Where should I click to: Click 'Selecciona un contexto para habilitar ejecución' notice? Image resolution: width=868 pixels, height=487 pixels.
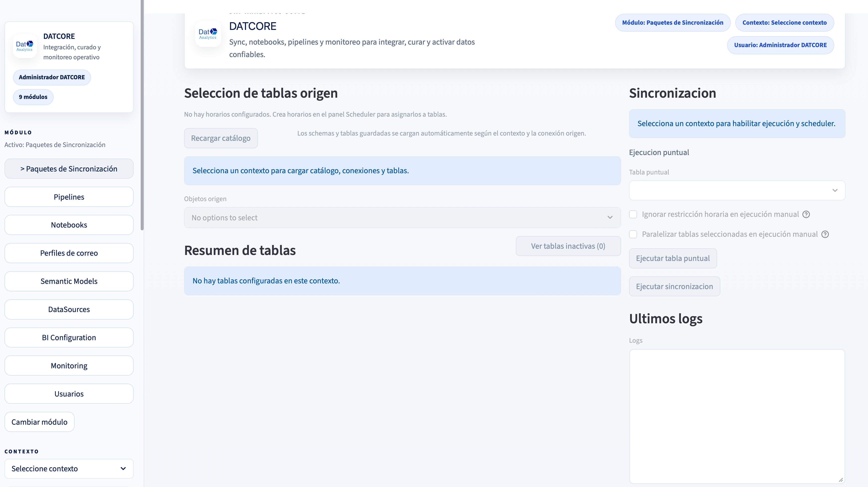pyautogui.click(x=737, y=124)
